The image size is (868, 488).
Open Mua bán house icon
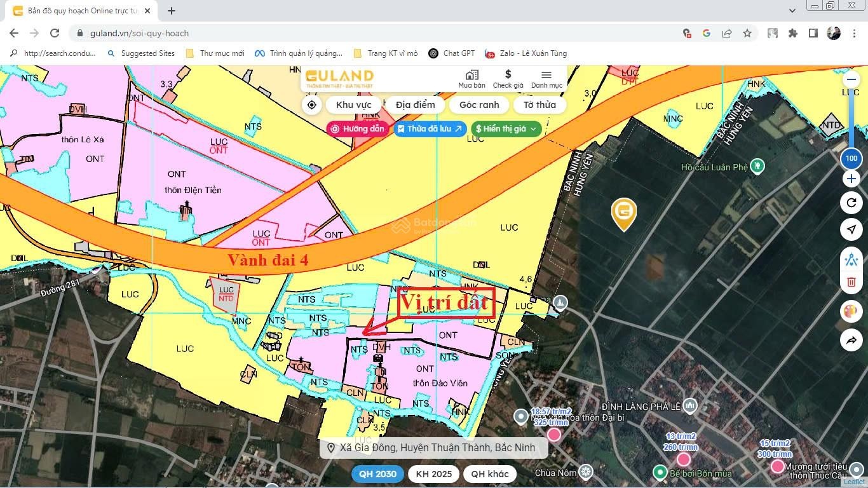click(471, 79)
